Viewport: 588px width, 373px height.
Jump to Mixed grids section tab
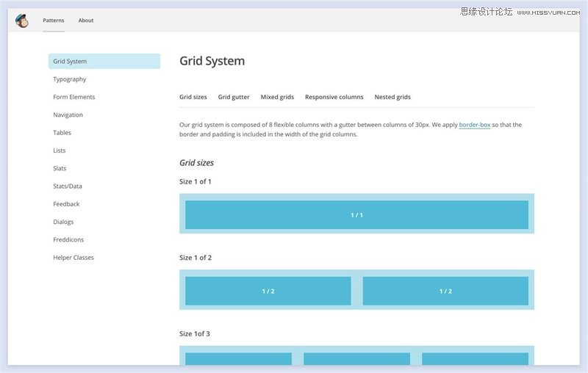pos(277,97)
